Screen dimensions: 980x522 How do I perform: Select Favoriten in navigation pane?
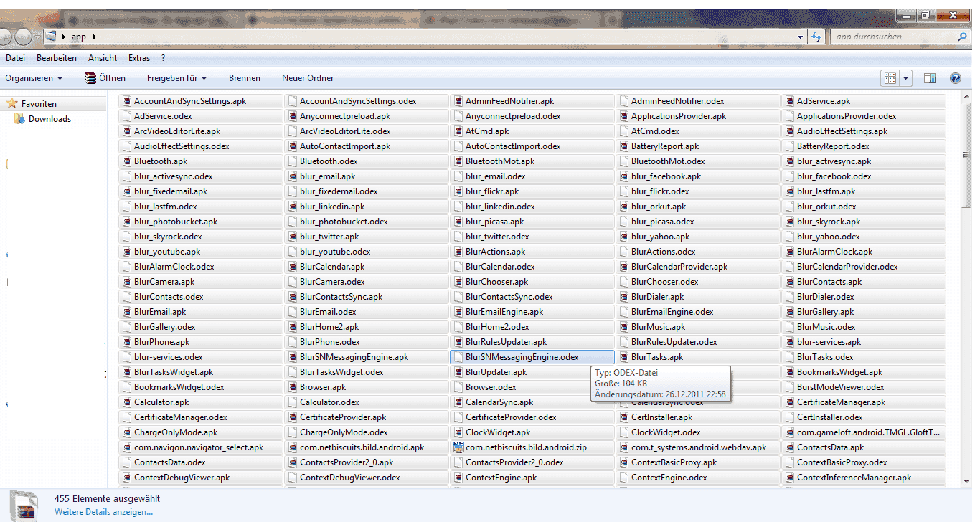pyautogui.click(x=39, y=104)
